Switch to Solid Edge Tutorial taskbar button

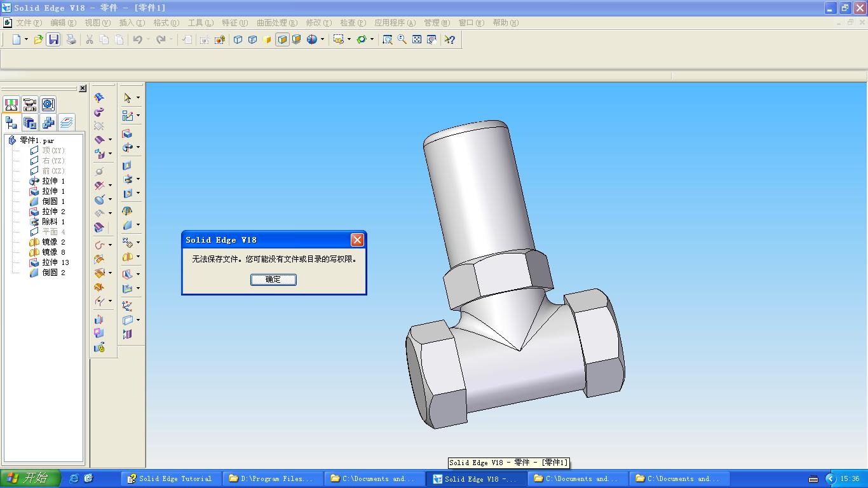172,478
